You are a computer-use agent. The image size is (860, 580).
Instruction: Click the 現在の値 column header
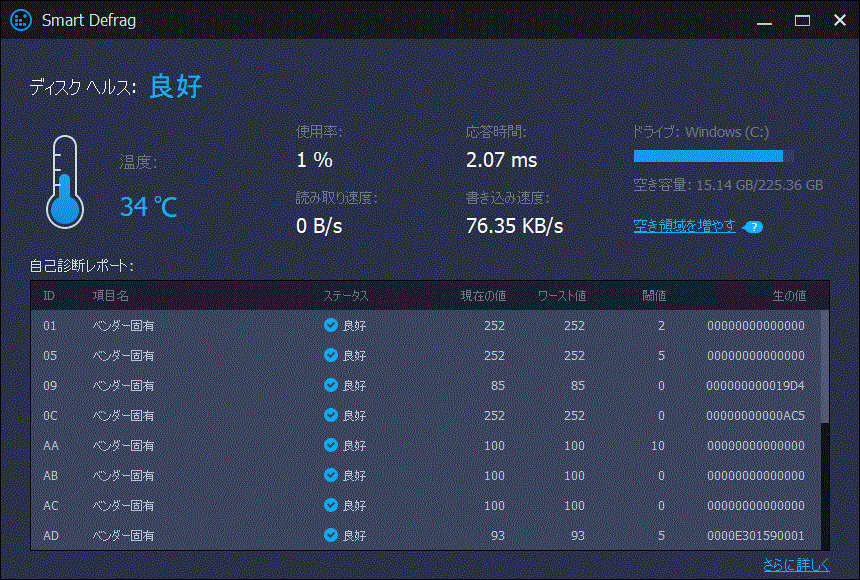click(483, 296)
